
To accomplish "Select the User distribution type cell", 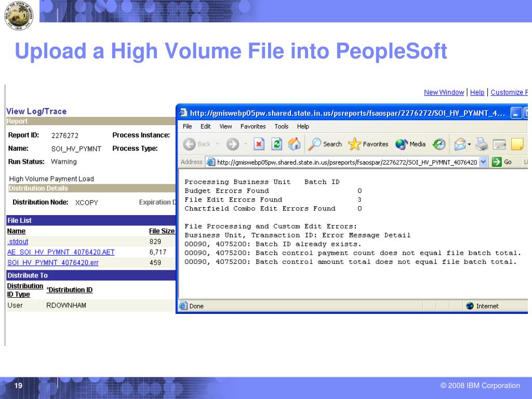I will point(15,305).
